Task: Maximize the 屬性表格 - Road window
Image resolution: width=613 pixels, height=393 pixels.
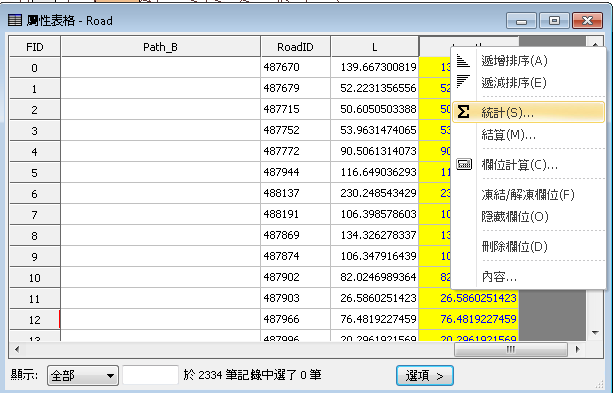Action: (x=554, y=21)
